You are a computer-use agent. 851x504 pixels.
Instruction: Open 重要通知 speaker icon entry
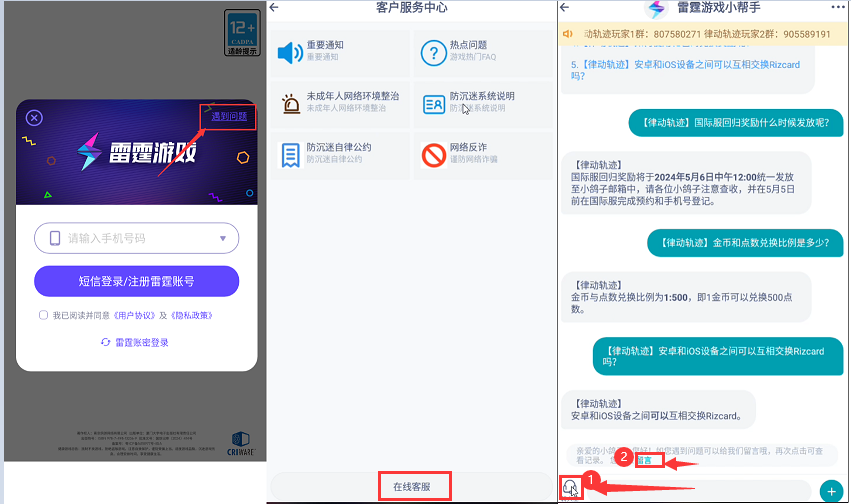(x=290, y=53)
